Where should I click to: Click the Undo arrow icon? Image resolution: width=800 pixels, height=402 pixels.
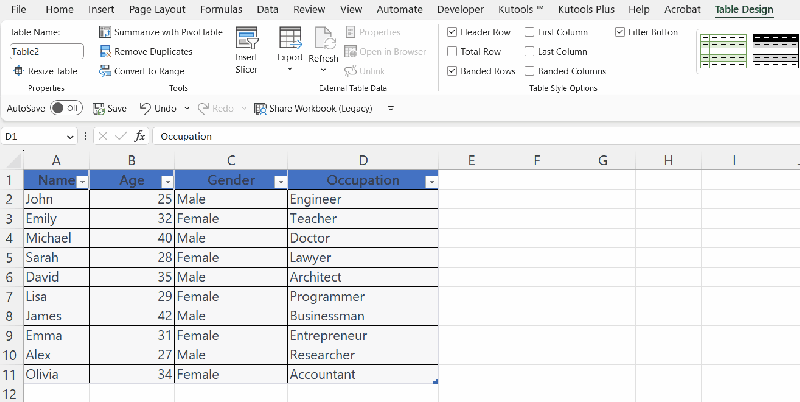tap(145, 108)
